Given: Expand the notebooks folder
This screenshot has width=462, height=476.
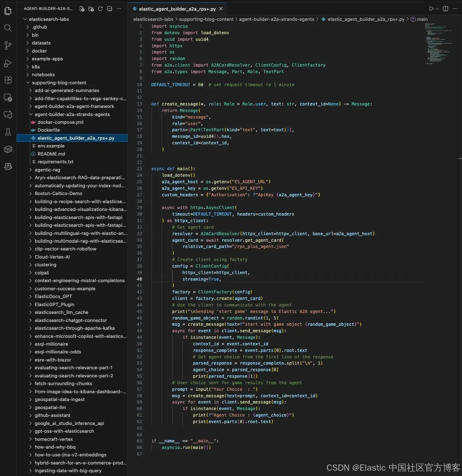Looking at the screenshot, I should pos(43,75).
